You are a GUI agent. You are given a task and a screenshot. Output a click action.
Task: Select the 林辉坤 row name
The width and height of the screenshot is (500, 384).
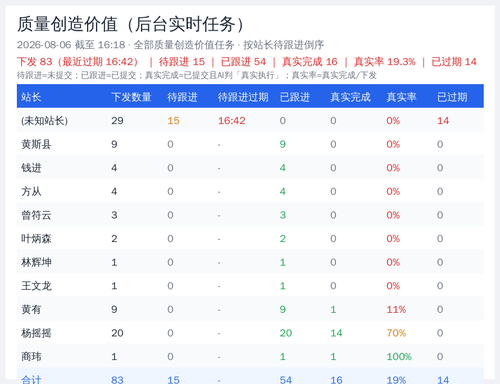pos(36,262)
